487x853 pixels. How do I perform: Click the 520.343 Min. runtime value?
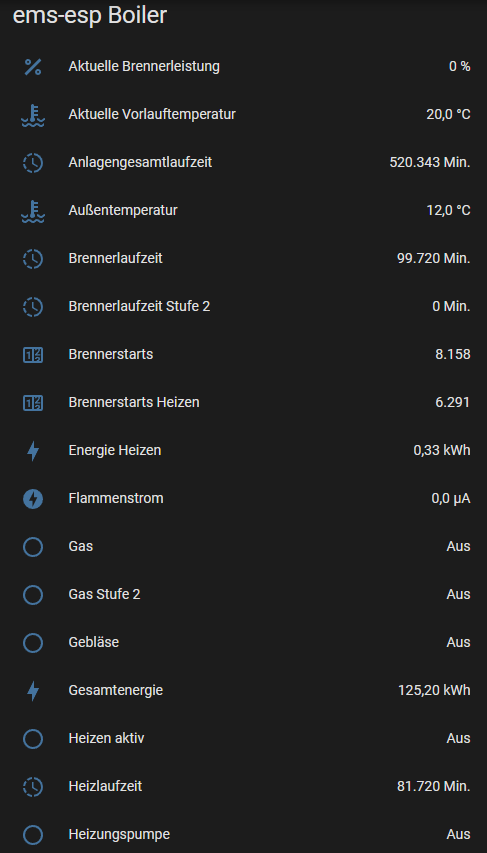430,163
